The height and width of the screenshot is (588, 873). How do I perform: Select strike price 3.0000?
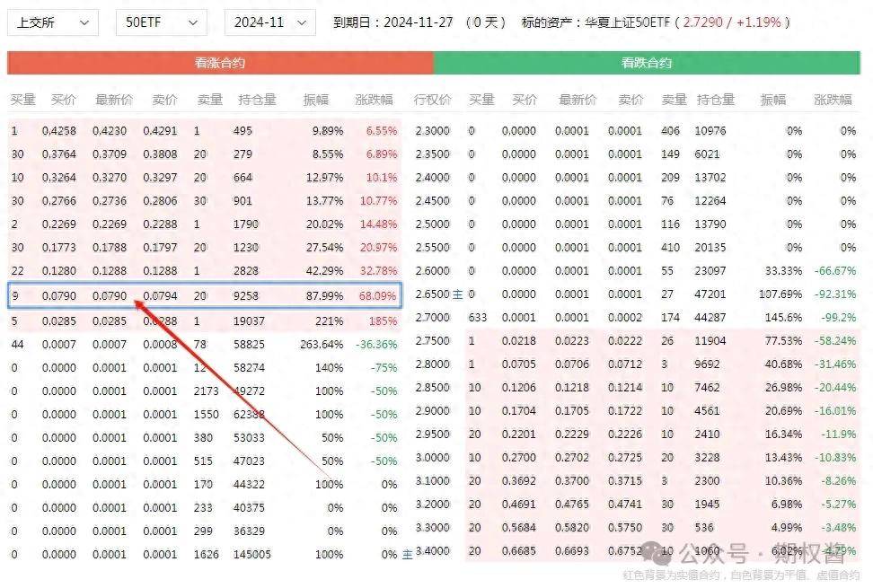pyautogui.click(x=433, y=458)
